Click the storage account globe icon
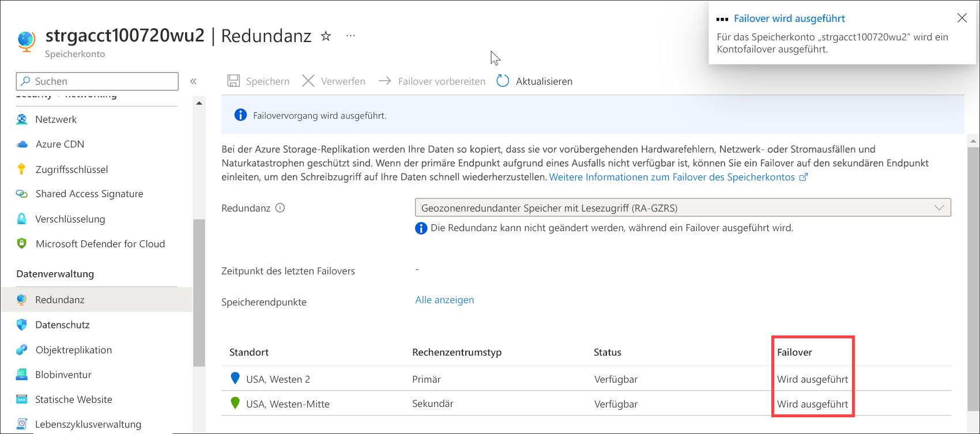 pyautogui.click(x=27, y=41)
